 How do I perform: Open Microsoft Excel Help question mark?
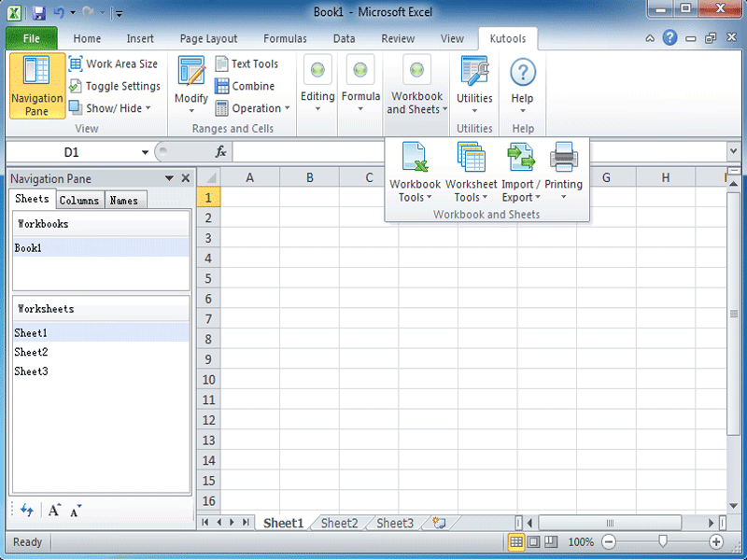pyautogui.click(x=669, y=37)
